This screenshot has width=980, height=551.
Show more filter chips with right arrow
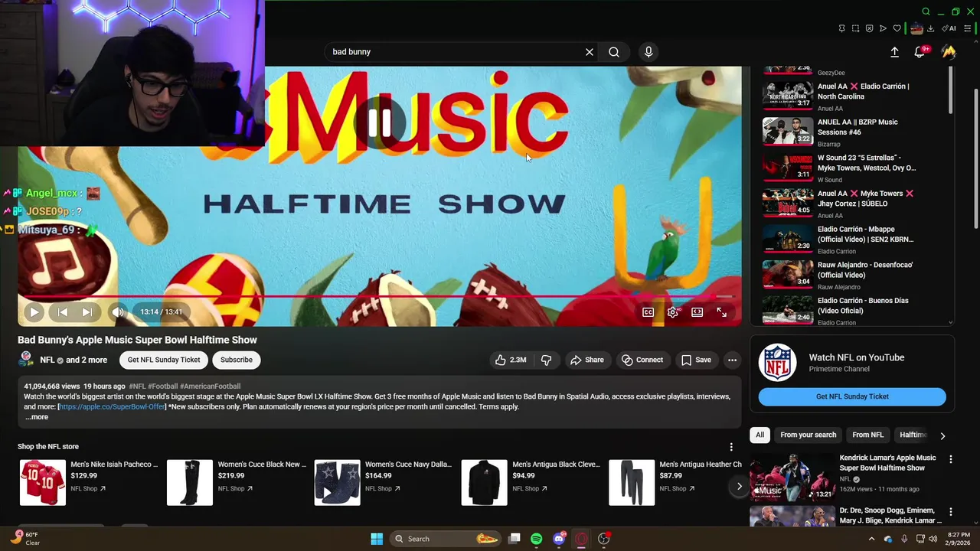[x=942, y=435]
